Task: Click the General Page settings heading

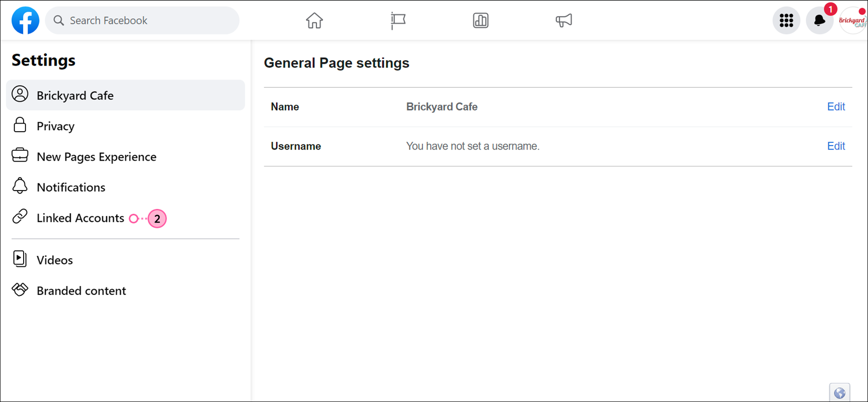Action: (337, 63)
